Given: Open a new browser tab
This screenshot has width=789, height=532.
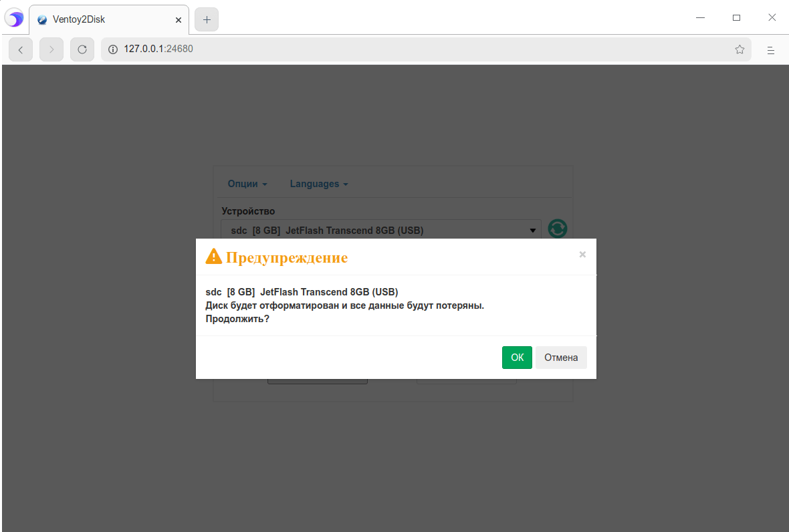Looking at the screenshot, I should click(207, 19).
